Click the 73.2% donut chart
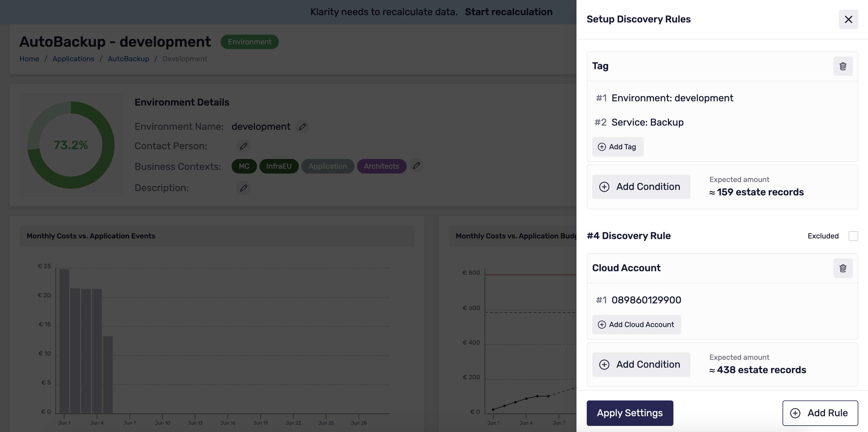 click(x=71, y=145)
